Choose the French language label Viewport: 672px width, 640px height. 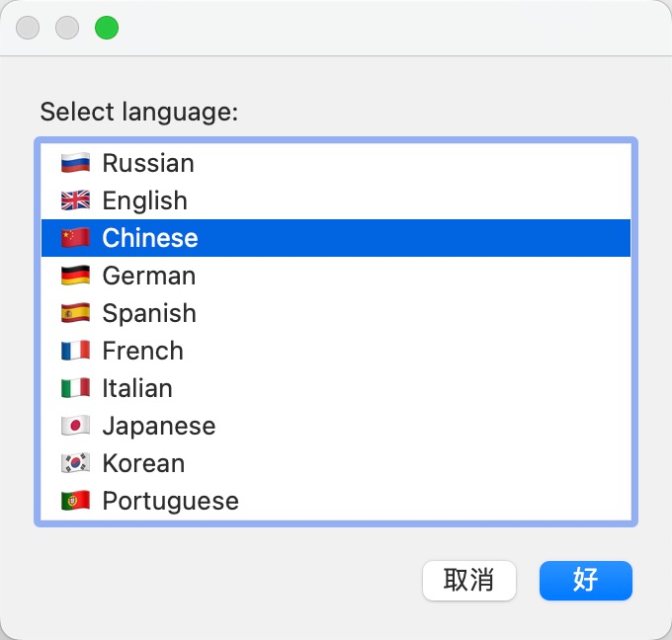point(142,351)
